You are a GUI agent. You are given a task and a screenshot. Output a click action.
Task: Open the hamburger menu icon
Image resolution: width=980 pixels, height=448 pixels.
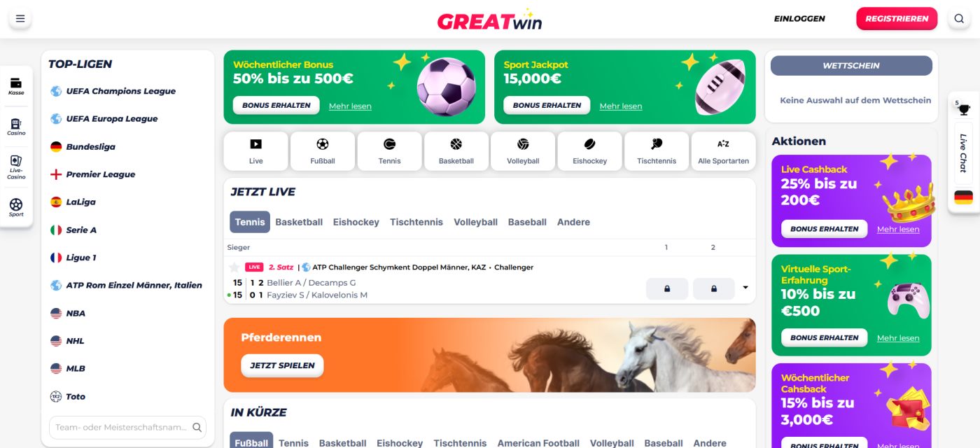[x=20, y=19]
